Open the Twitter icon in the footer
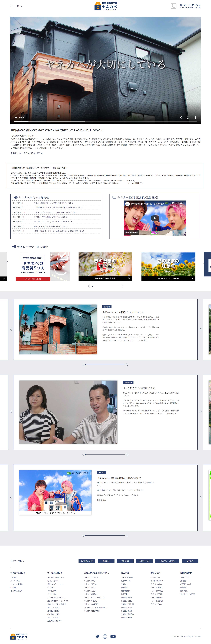 (97, 637)
